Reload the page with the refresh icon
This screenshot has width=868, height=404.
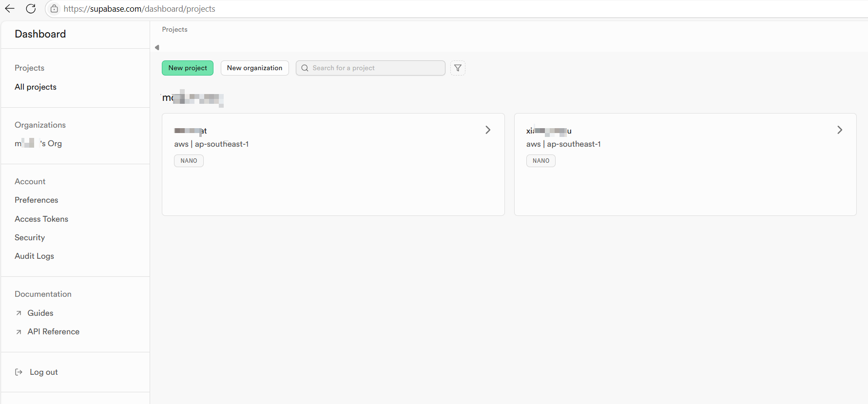[x=31, y=8]
